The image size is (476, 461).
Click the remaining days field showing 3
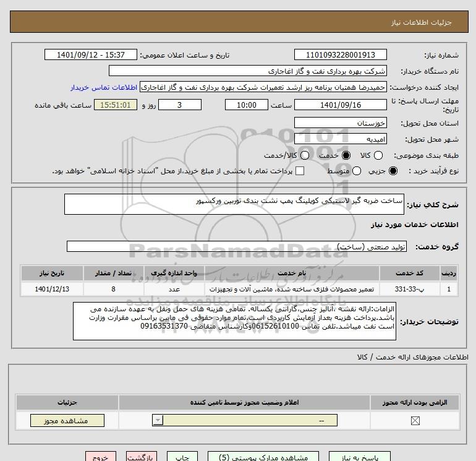pos(180,105)
